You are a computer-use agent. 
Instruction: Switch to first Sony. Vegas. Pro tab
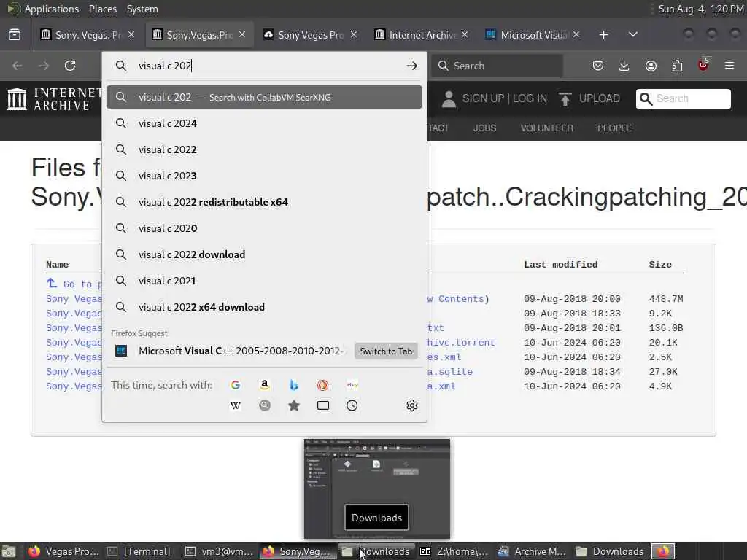pos(88,35)
